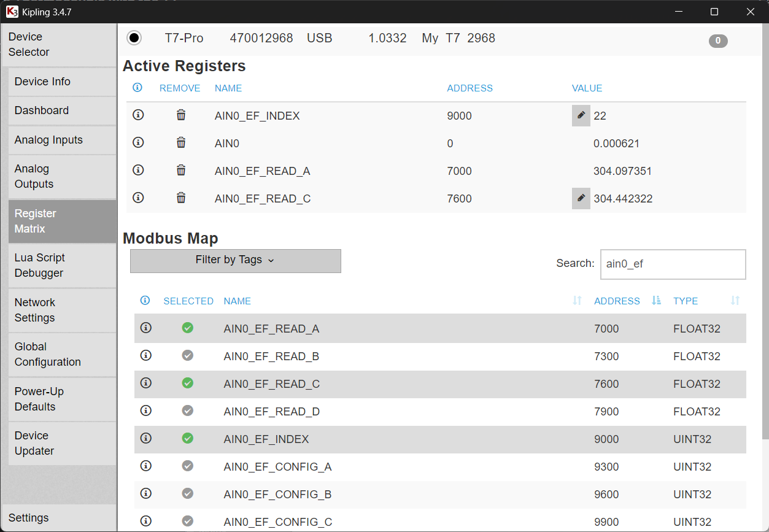
Task: Sort Modbus Map by name column arrows
Action: (577, 301)
